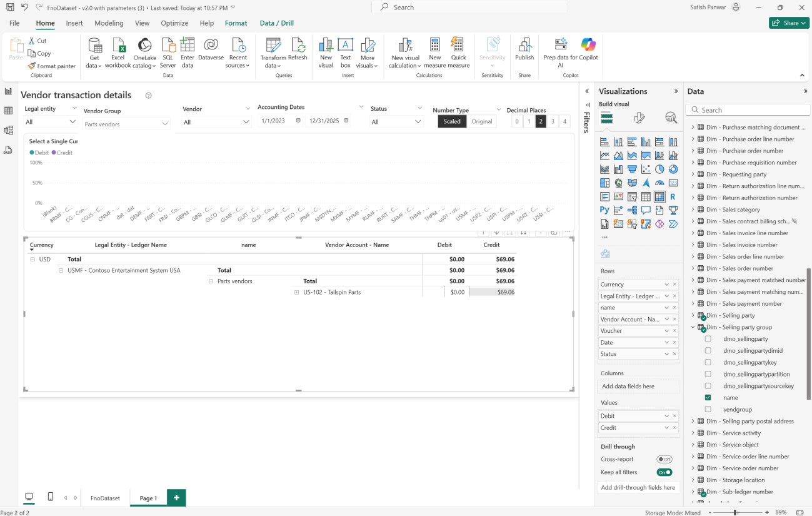The height and width of the screenshot is (516, 812).
Task: Click the Quick measure icon
Action: click(x=458, y=45)
